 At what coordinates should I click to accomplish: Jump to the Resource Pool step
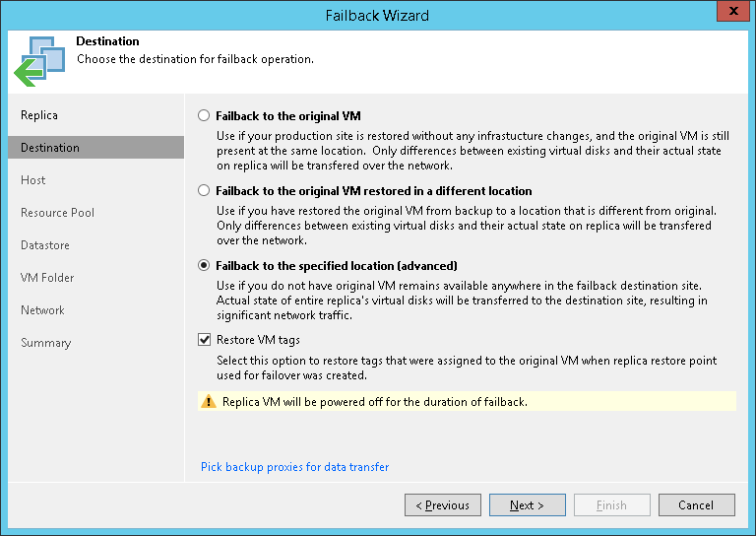(x=57, y=213)
